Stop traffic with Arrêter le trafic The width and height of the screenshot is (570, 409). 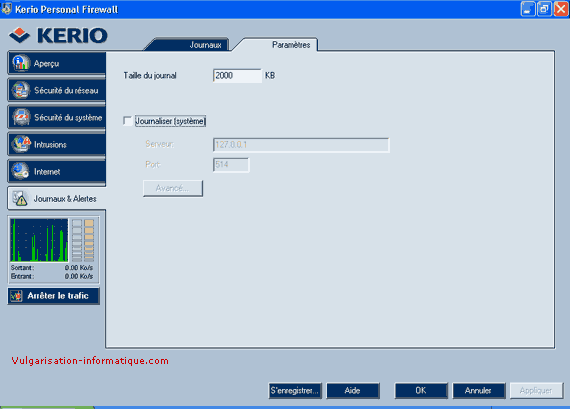tap(53, 296)
